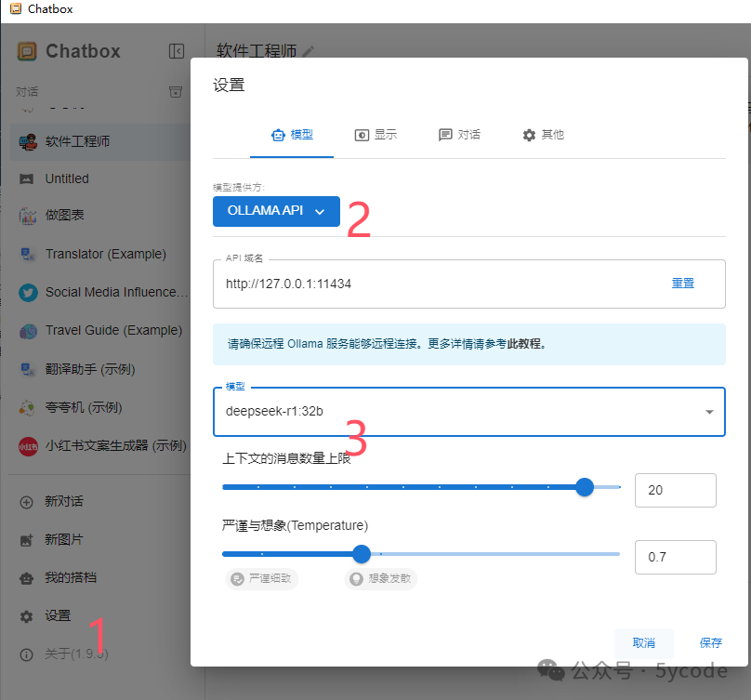The image size is (751, 700).
Task: Switch to the 对话 tab in settings
Action: point(459,135)
